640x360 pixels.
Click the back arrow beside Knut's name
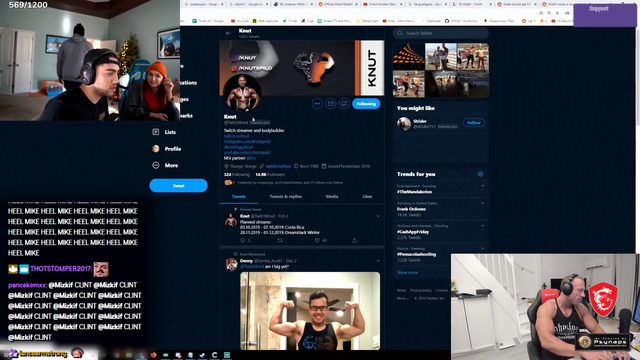click(228, 33)
